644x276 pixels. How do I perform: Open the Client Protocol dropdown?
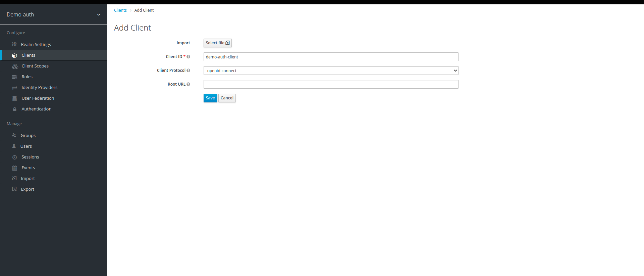point(331,71)
